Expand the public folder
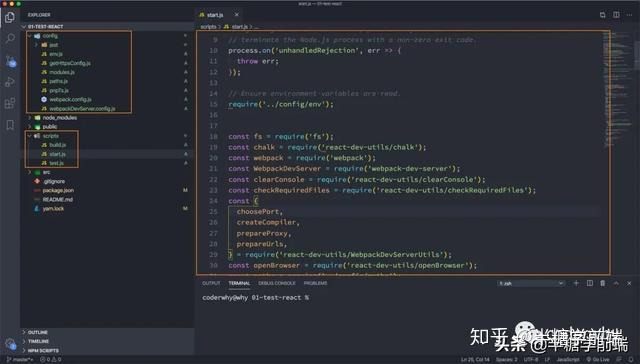This screenshot has width=640, height=364. point(30,127)
